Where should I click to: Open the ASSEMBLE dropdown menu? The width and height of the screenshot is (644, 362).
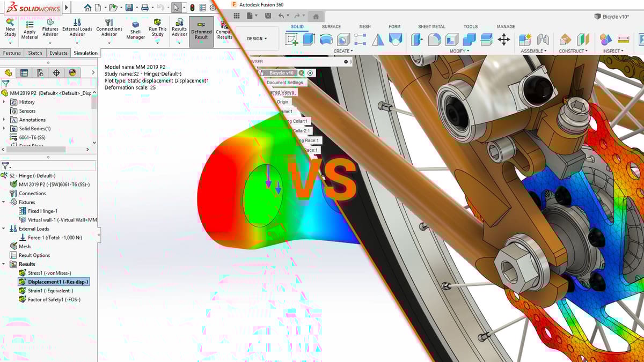pos(533,51)
